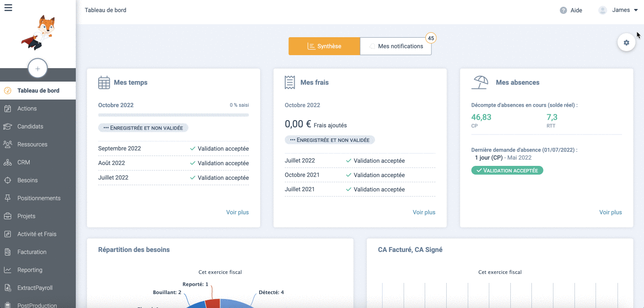Open dashboard settings gear button
Screen dimensions: 644x308
click(x=627, y=43)
